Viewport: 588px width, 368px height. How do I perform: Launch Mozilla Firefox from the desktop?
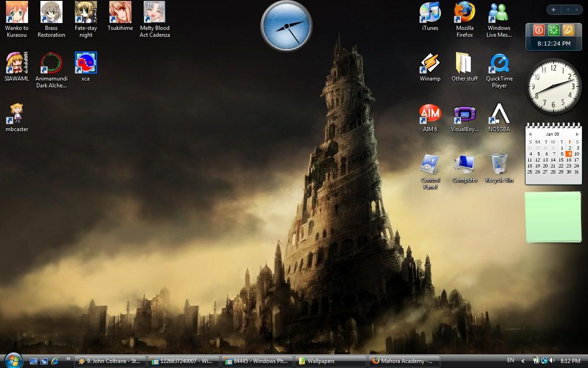pos(464,13)
